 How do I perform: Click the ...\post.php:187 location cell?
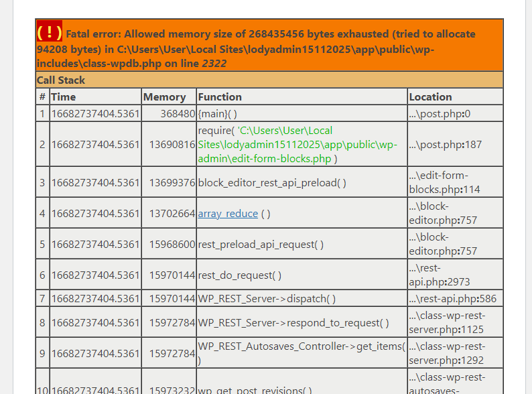456,144
